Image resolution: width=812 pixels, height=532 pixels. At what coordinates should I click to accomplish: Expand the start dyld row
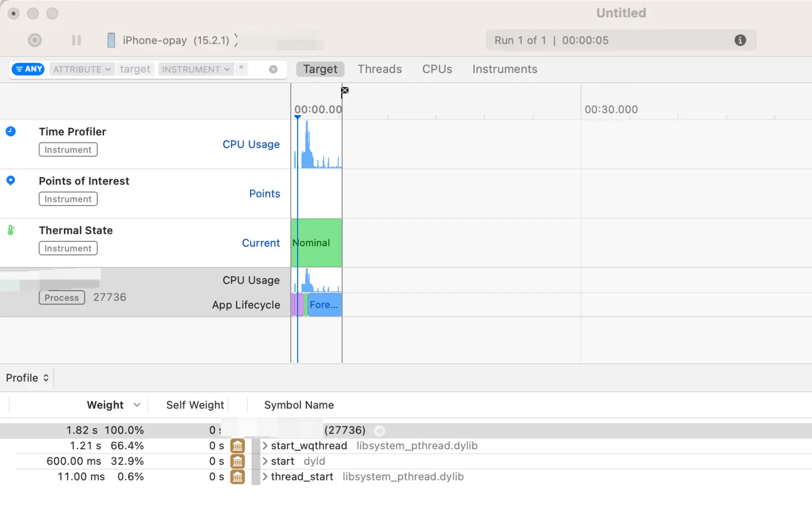click(x=265, y=462)
